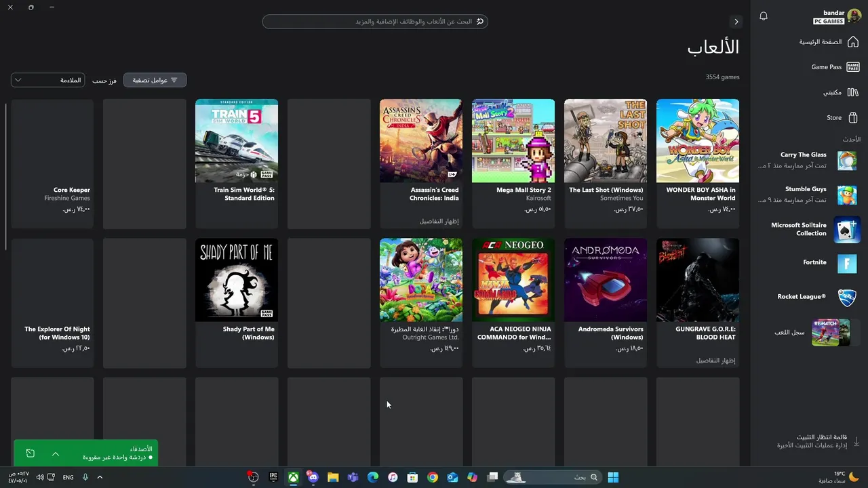Select The Explorer Of Night title
The width and height of the screenshot is (868, 488).
tap(58, 333)
